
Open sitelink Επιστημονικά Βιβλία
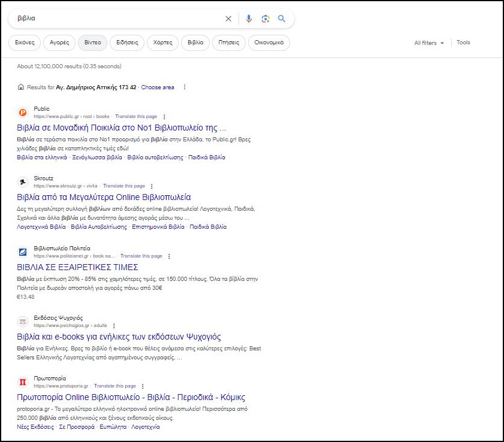tap(158, 227)
